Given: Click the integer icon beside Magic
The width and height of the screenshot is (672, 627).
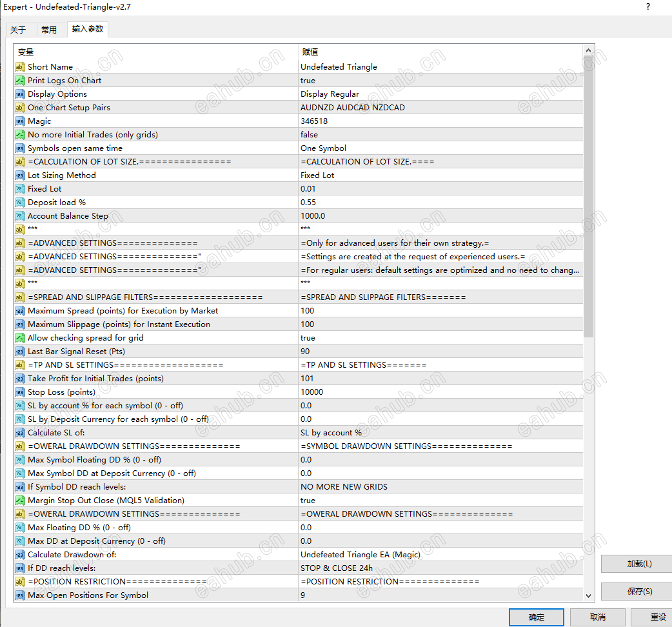Looking at the screenshot, I should 20,121.
